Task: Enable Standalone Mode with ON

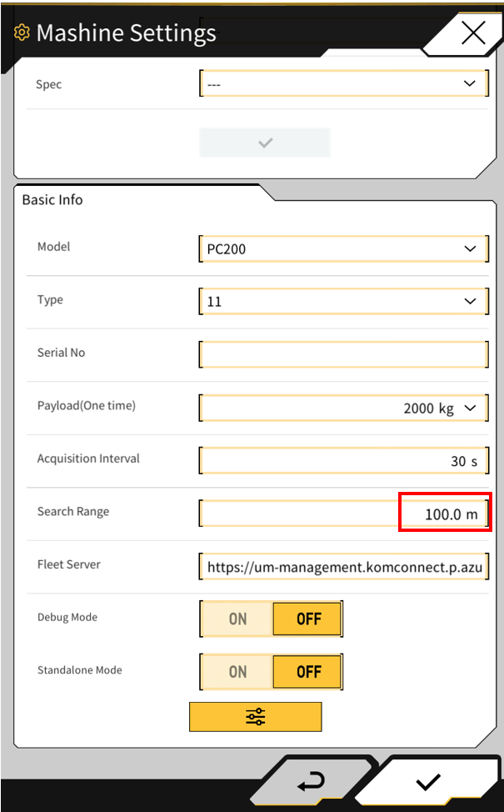Action: coord(237,672)
